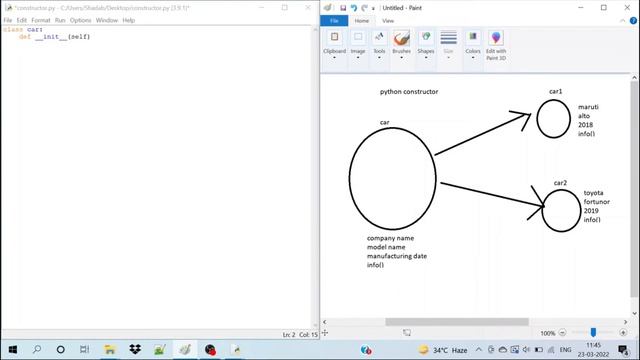Open the Help menu in IDLE
The height and width of the screenshot is (360, 640).
[129, 20]
